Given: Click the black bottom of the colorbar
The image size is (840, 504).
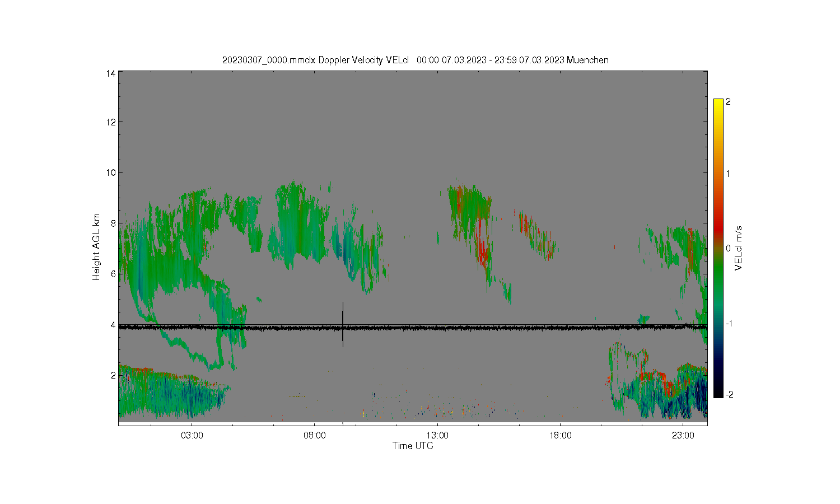Looking at the screenshot, I should [718, 392].
